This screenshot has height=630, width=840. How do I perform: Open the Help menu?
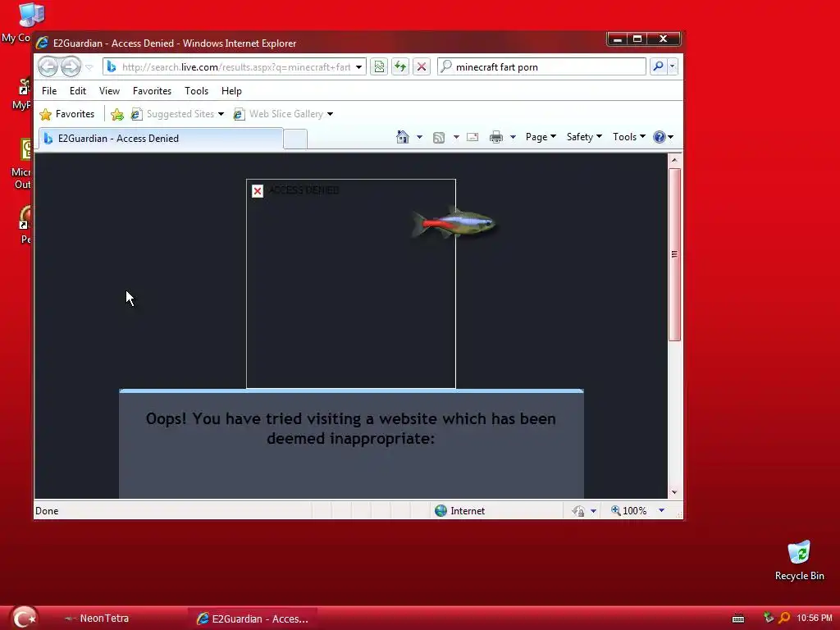[x=231, y=91]
